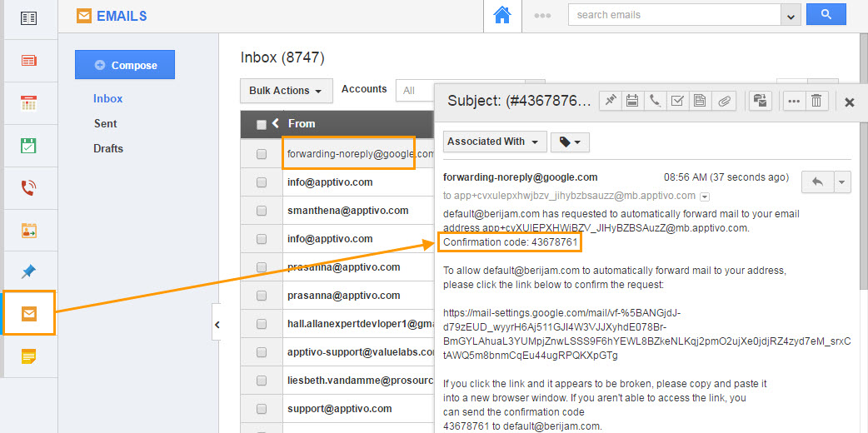This screenshot has width=868, height=433.
Task: Open the Emails envelope icon in sidebar
Action: [x=29, y=314]
